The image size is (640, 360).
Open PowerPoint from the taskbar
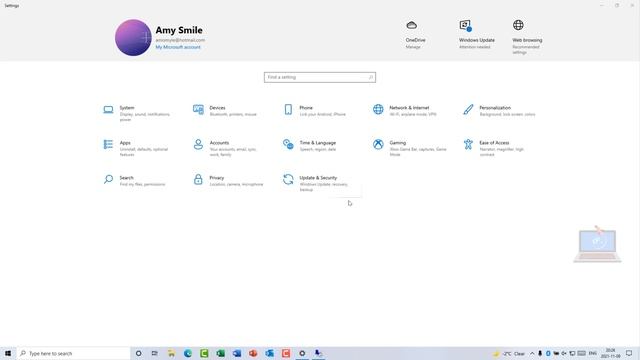[x=253, y=353]
